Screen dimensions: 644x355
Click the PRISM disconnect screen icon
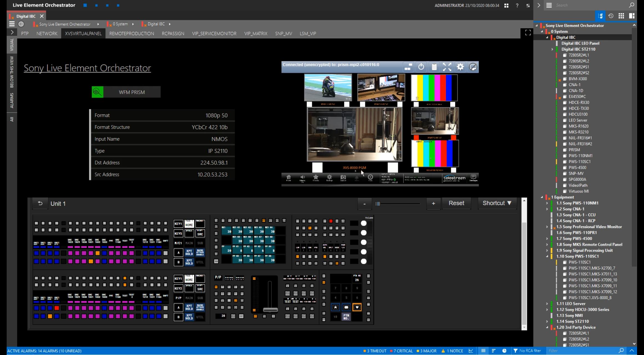point(473,67)
